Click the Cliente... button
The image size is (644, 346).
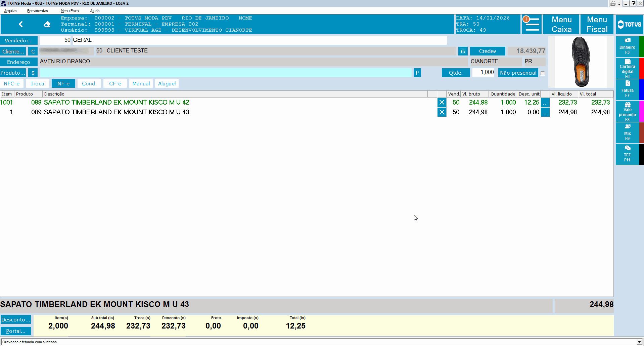13,51
